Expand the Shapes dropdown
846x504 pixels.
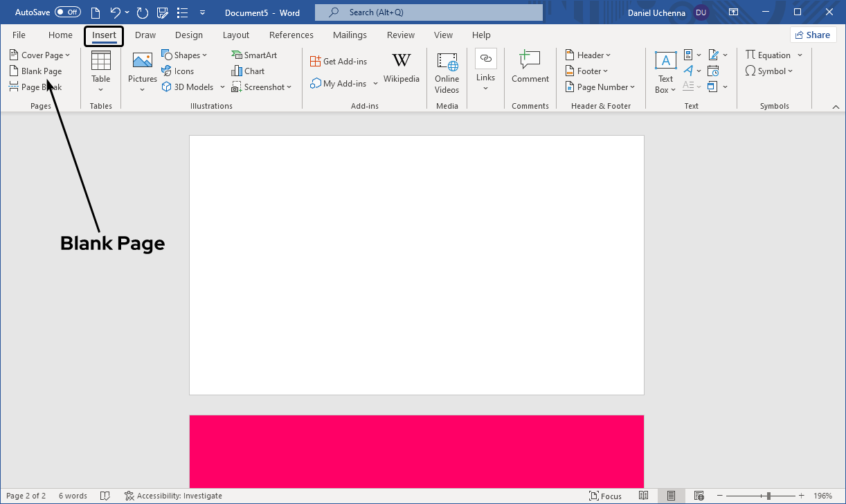pyautogui.click(x=185, y=55)
